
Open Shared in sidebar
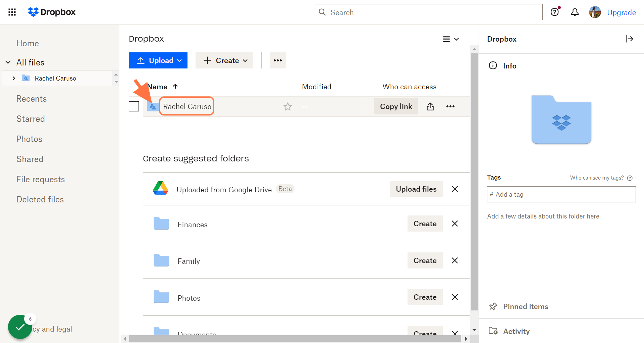(x=30, y=159)
